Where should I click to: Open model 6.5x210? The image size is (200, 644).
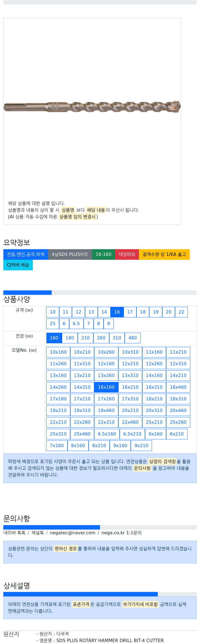[x=132, y=434]
